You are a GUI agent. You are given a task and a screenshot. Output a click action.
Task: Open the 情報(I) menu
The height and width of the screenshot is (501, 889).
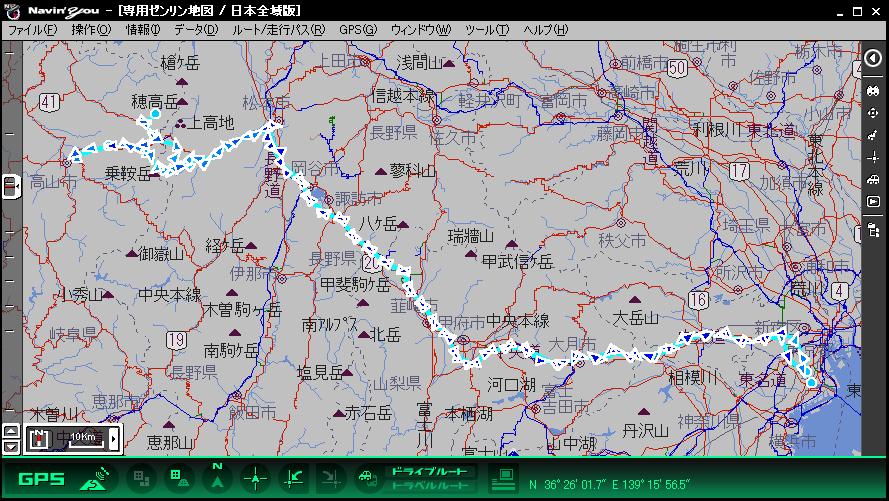(143, 29)
